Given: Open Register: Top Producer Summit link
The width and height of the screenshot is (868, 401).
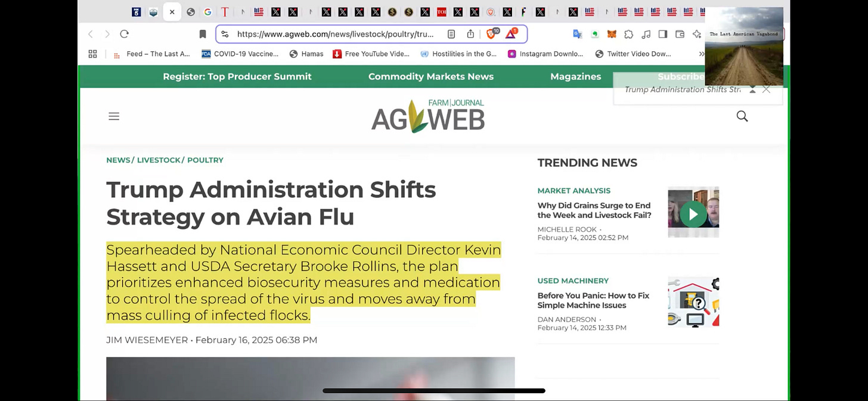Looking at the screenshot, I should click(237, 76).
